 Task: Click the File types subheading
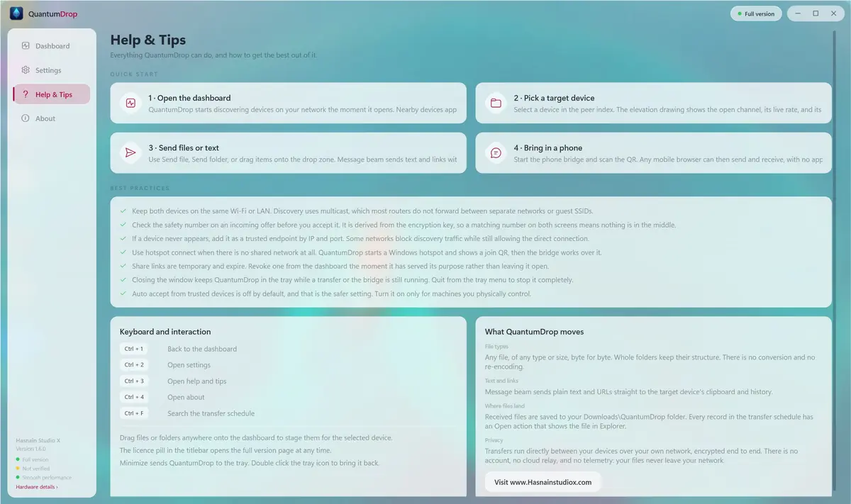(x=496, y=347)
